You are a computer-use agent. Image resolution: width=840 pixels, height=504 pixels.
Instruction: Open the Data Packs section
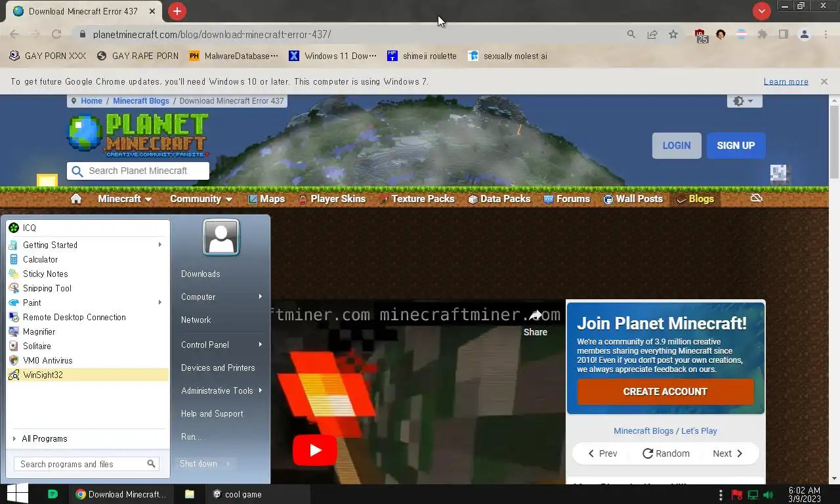pos(499,199)
